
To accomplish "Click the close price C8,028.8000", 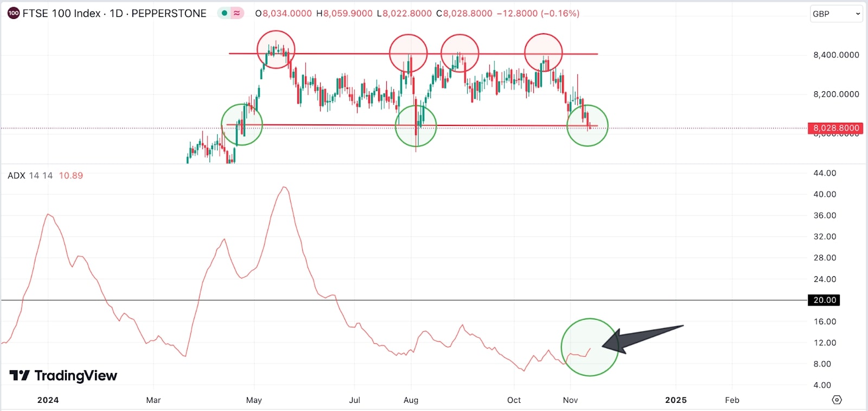I will click(x=464, y=13).
